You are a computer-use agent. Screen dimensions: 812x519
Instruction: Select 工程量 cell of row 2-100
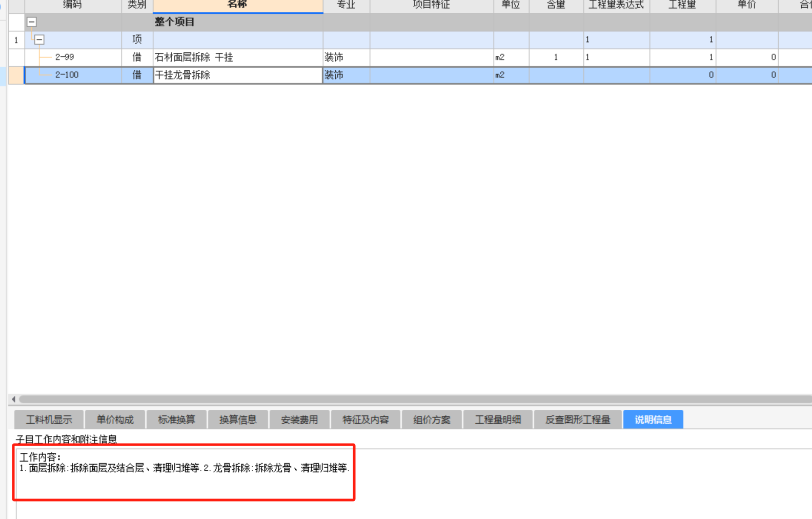click(683, 75)
